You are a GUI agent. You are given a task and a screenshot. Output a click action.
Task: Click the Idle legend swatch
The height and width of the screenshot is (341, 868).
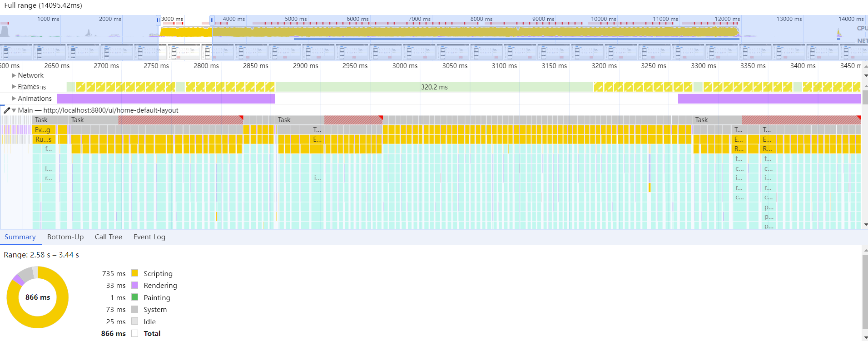click(x=135, y=321)
